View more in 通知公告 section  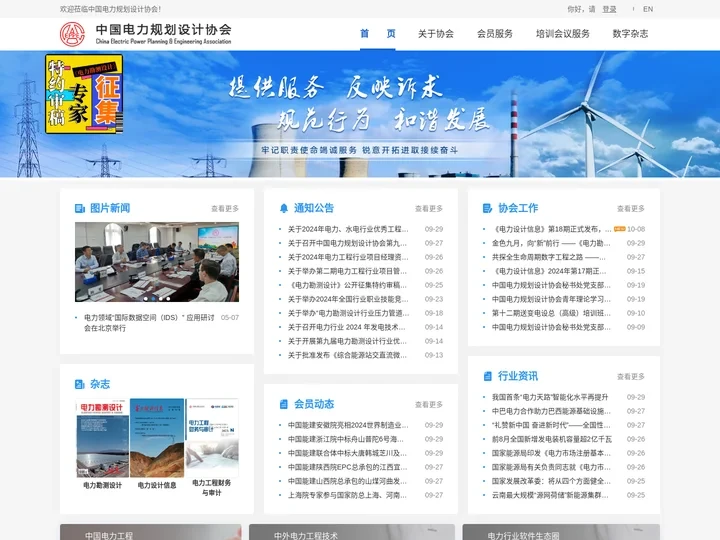[x=429, y=208]
